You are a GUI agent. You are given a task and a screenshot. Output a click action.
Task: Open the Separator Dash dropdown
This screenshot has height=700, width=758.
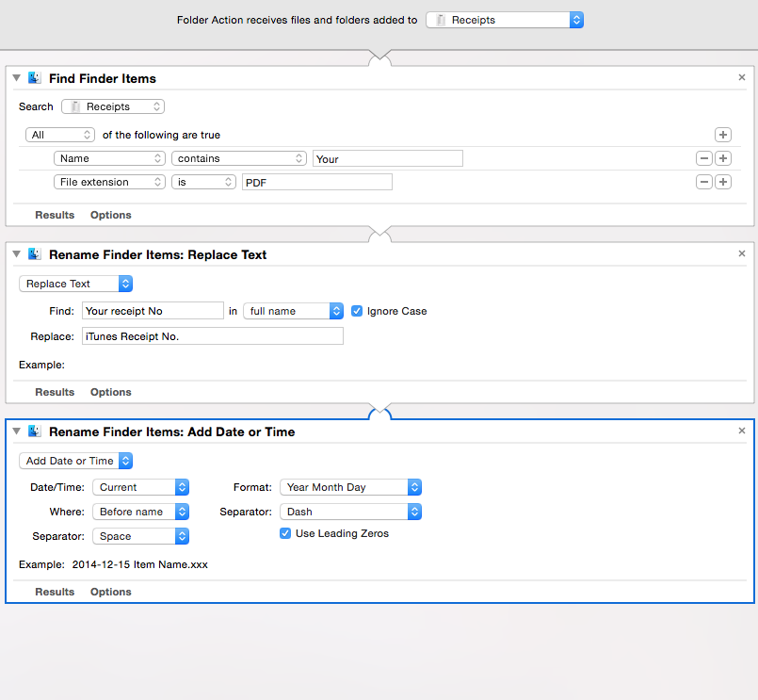[x=350, y=512]
